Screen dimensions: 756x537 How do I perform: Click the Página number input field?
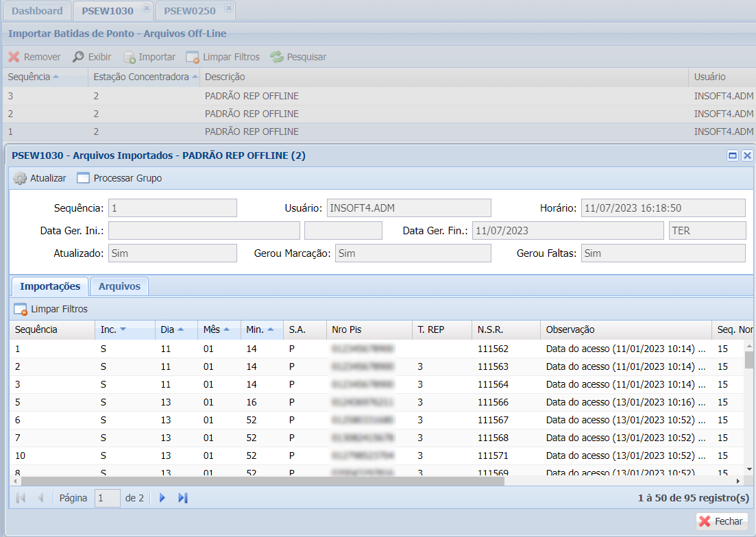[x=107, y=498]
